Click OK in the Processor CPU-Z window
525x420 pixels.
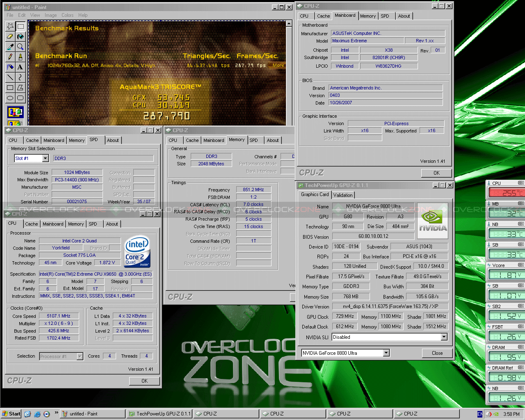144,381
